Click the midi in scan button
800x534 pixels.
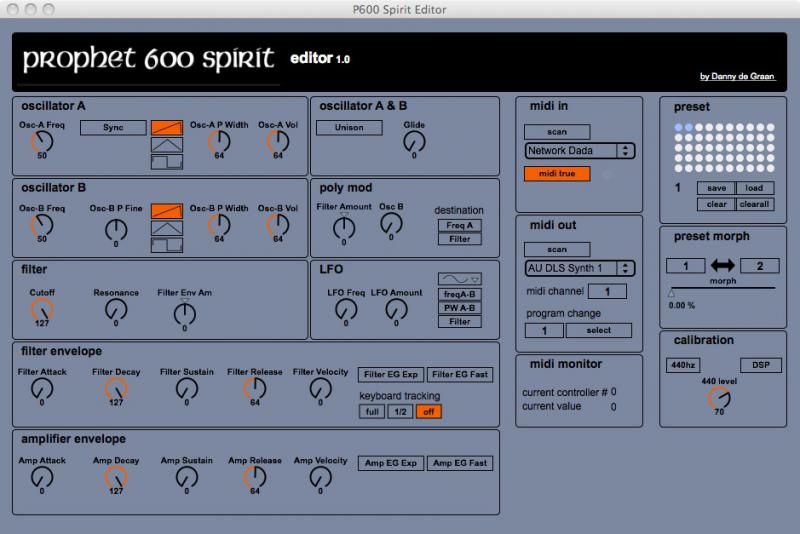click(557, 132)
